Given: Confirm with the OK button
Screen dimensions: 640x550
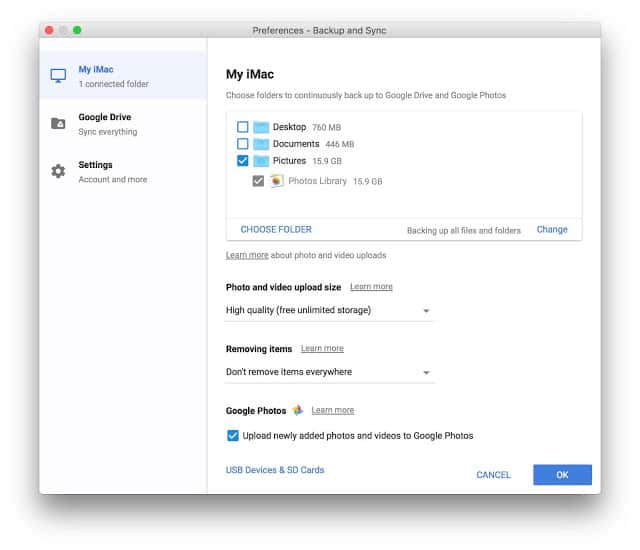Looking at the screenshot, I should (562, 475).
